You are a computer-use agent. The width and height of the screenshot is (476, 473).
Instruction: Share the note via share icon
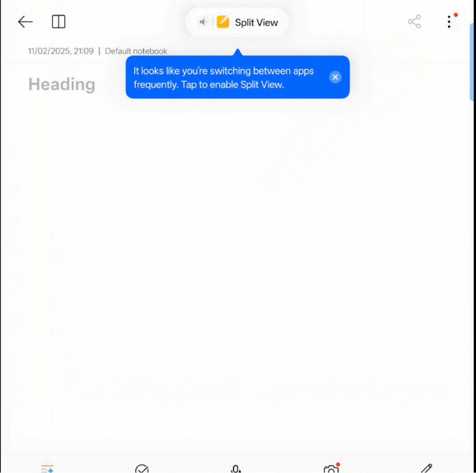[415, 22]
